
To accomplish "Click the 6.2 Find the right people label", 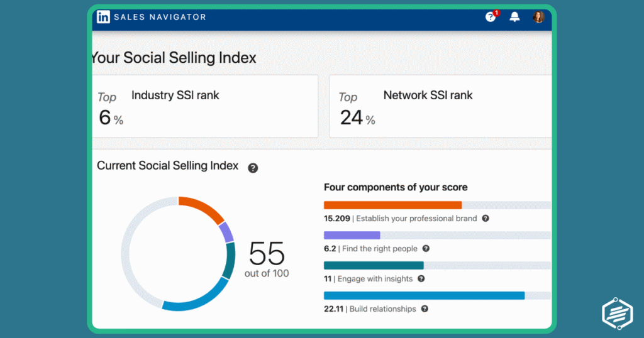I will tap(370, 249).
